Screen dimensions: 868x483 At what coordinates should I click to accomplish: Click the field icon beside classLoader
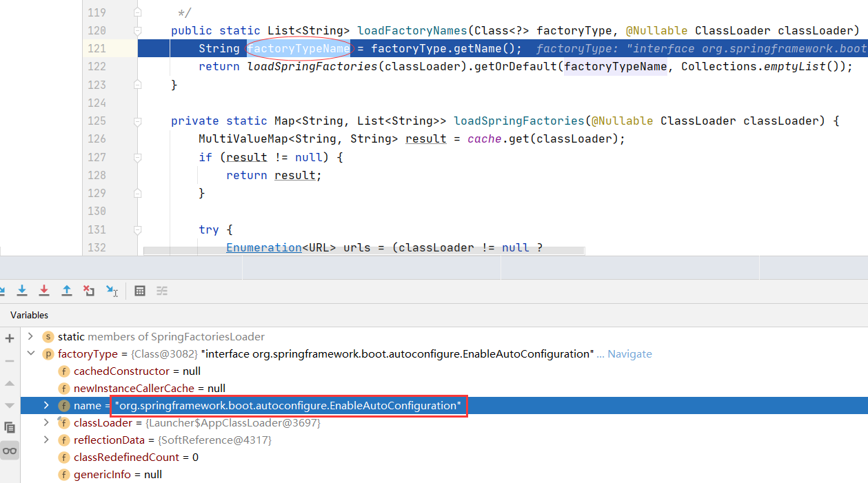64,423
